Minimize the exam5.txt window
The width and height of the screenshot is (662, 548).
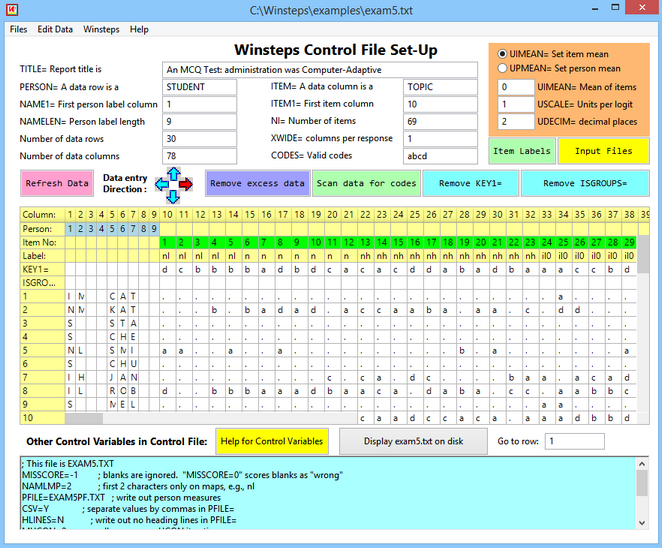coord(595,8)
